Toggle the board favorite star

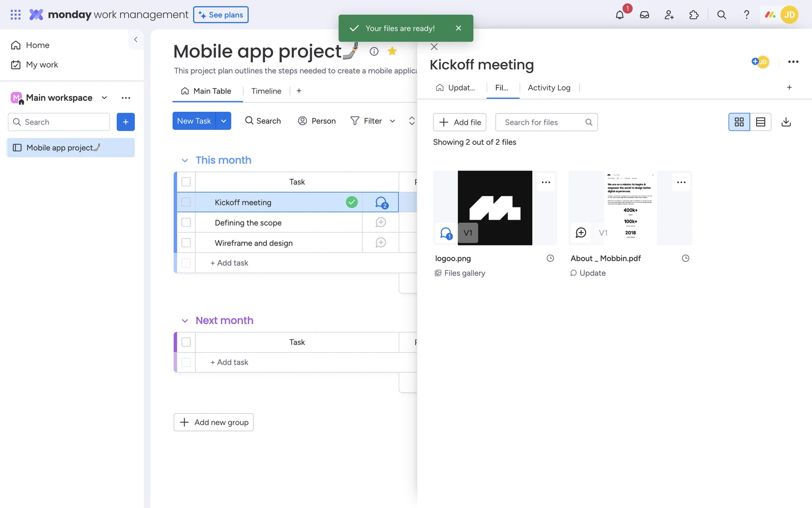click(392, 51)
